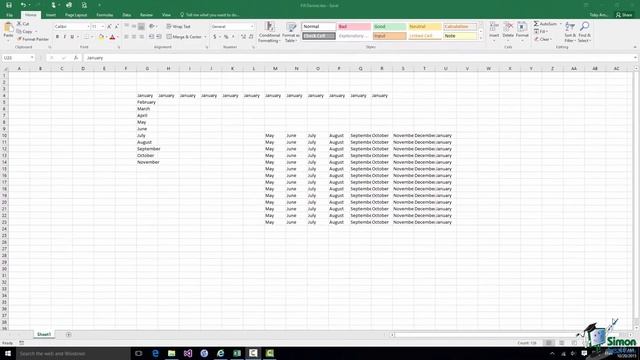Apply the Input cell style
This screenshot has height=360, width=640.
click(x=389, y=36)
